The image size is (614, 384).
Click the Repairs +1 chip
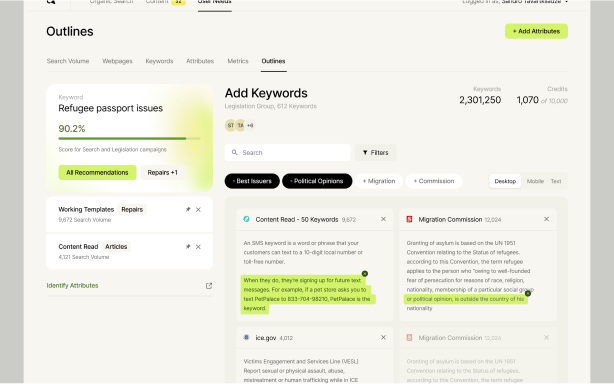coord(163,173)
